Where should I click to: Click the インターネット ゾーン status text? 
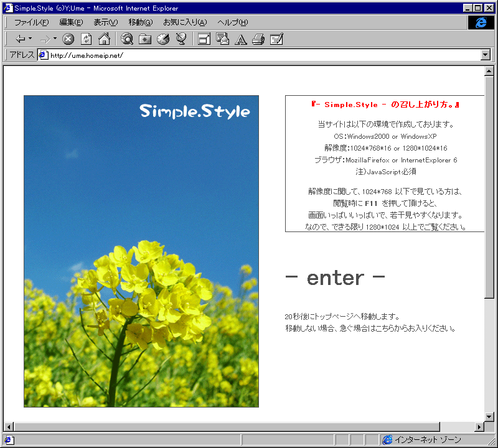point(428,440)
